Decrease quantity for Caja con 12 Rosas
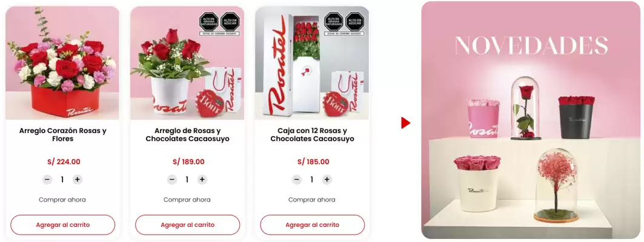The image size is (644, 242). [x=296, y=180]
